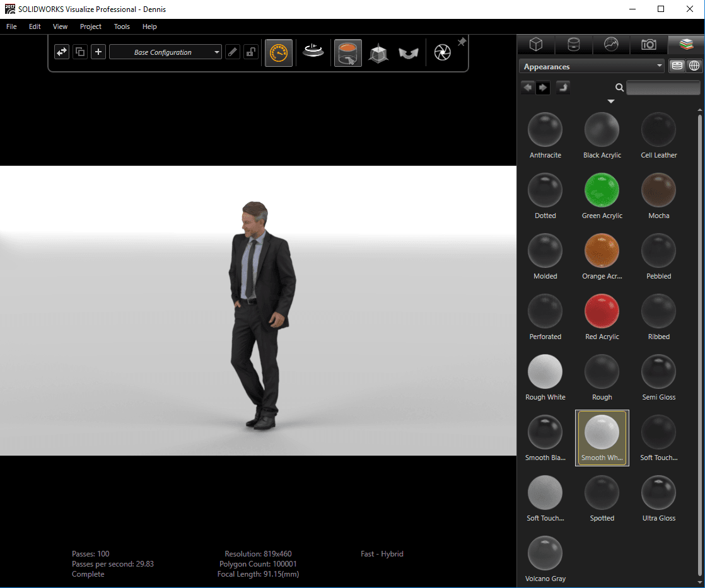Switch to the Cameras tab icon

pyautogui.click(x=648, y=45)
